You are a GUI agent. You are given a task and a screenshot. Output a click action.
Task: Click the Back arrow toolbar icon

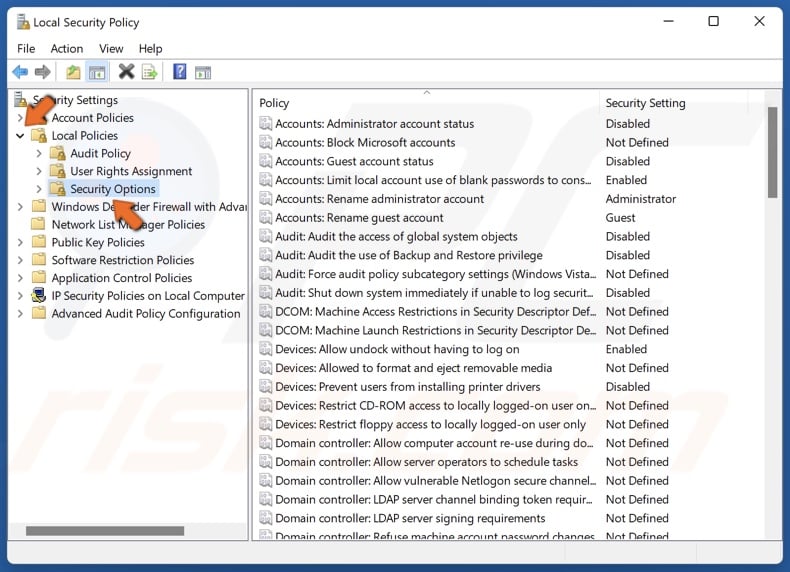pyautogui.click(x=20, y=72)
